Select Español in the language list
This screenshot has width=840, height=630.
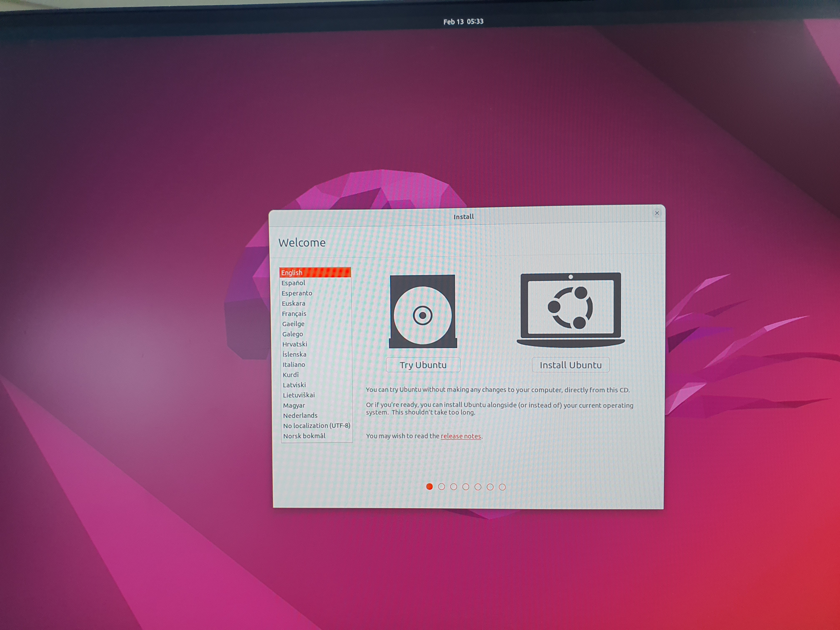pyautogui.click(x=316, y=283)
